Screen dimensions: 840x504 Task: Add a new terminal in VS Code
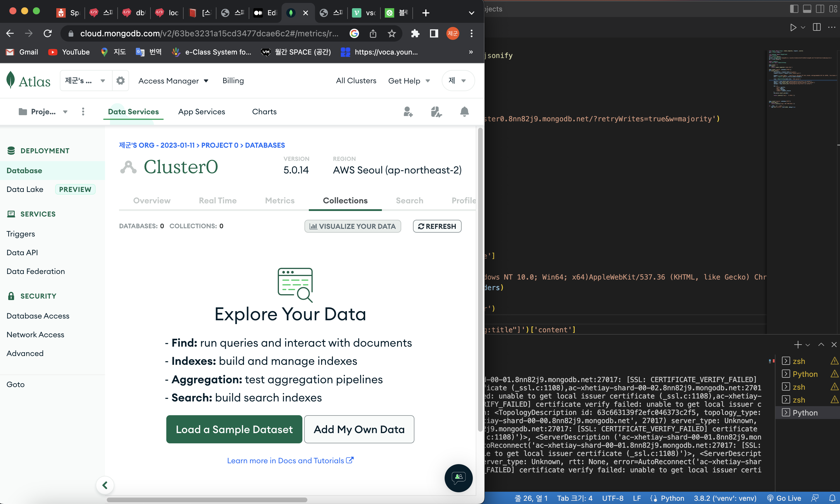(797, 345)
